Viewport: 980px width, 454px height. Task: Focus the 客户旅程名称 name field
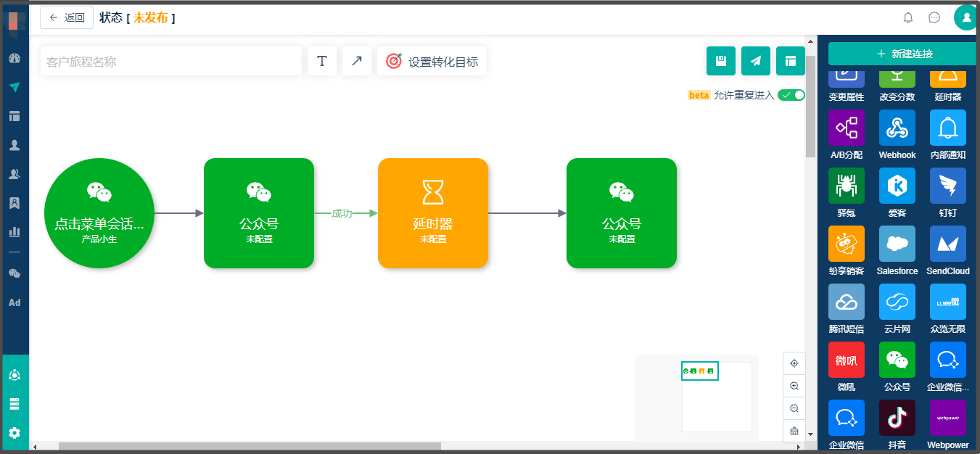point(171,62)
